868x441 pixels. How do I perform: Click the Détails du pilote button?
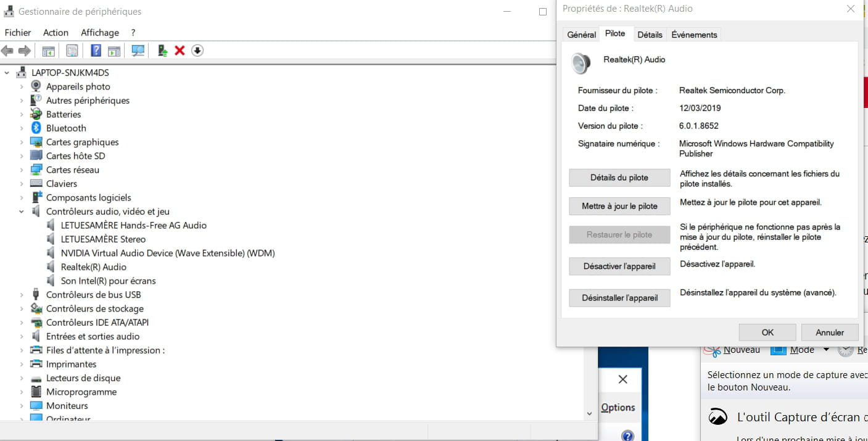tap(619, 178)
